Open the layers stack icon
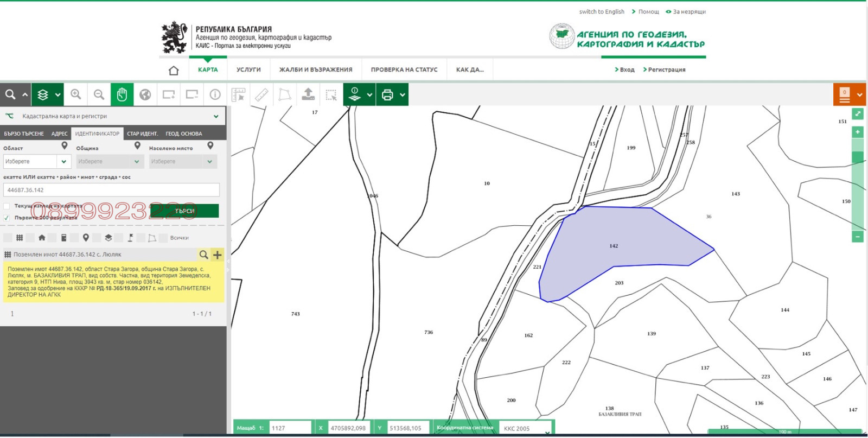 [43, 94]
